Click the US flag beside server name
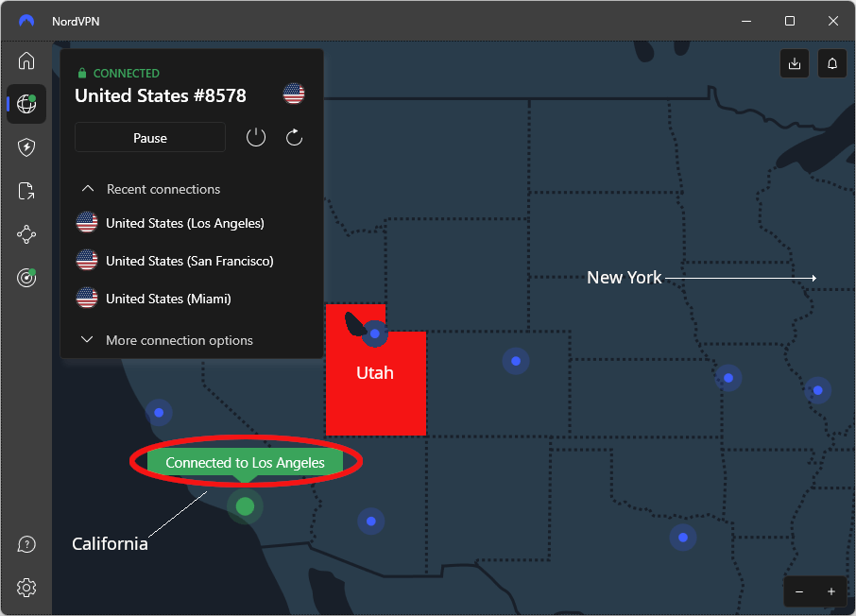The width and height of the screenshot is (856, 616). pos(294,94)
